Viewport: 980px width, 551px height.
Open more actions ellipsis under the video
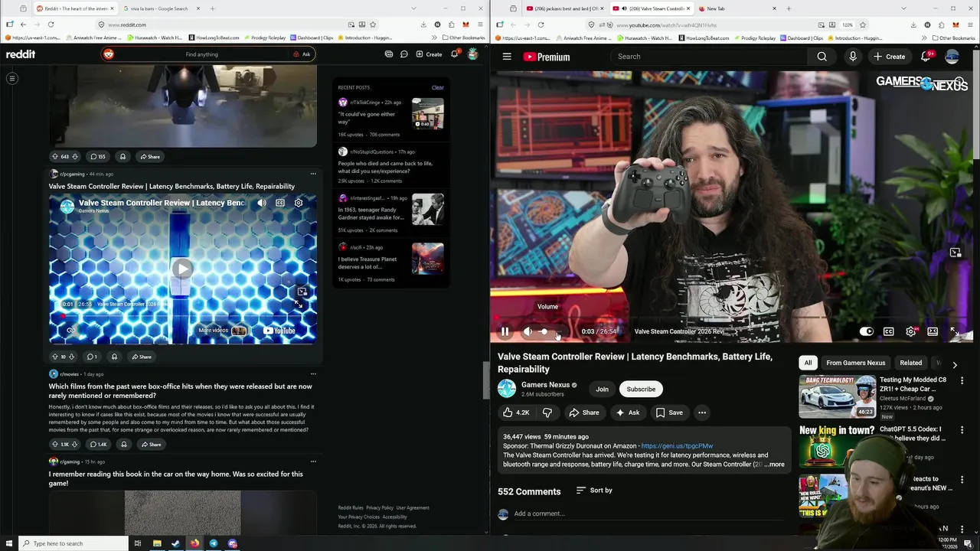(702, 412)
